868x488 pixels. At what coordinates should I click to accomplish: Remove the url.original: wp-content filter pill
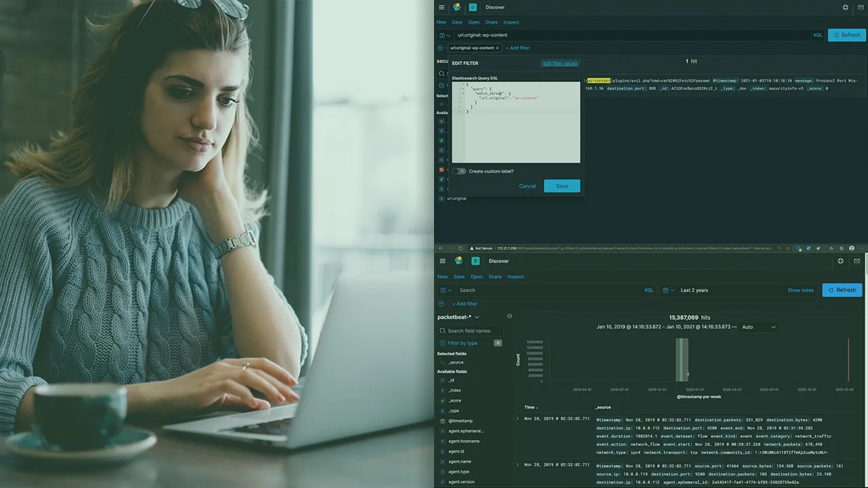click(x=497, y=48)
